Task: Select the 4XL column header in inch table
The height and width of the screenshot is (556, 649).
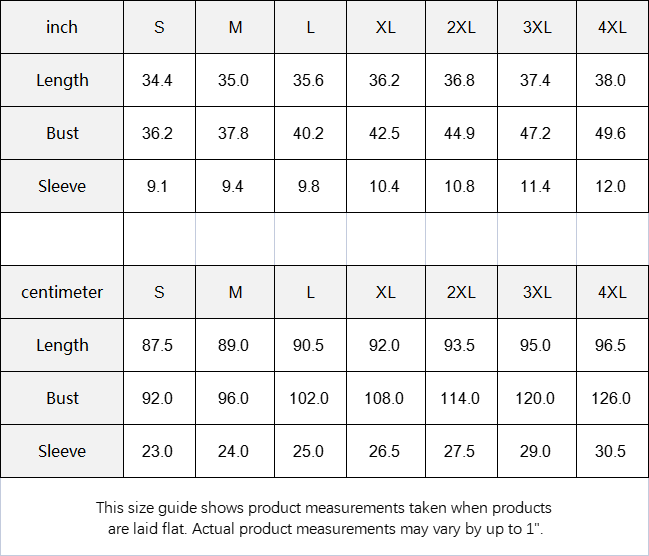Action: (x=612, y=27)
